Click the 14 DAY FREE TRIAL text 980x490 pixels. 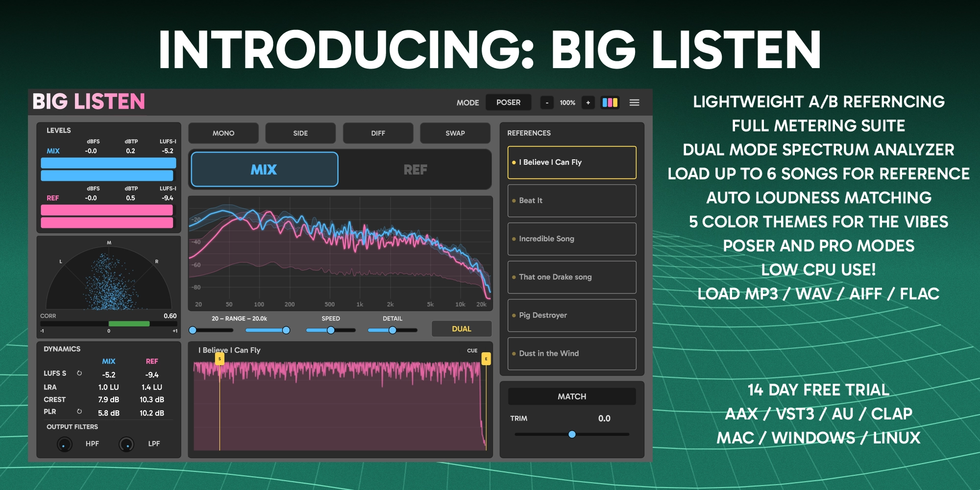818,390
